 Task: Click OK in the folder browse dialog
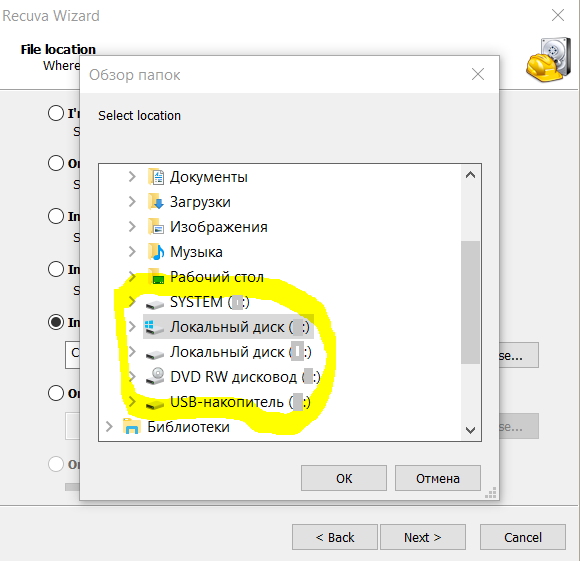coord(344,478)
